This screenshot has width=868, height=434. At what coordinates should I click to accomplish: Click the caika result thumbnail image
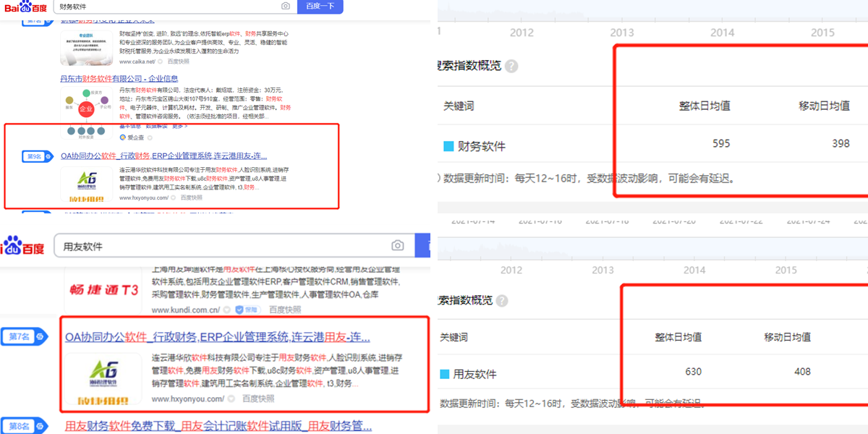(88, 48)
